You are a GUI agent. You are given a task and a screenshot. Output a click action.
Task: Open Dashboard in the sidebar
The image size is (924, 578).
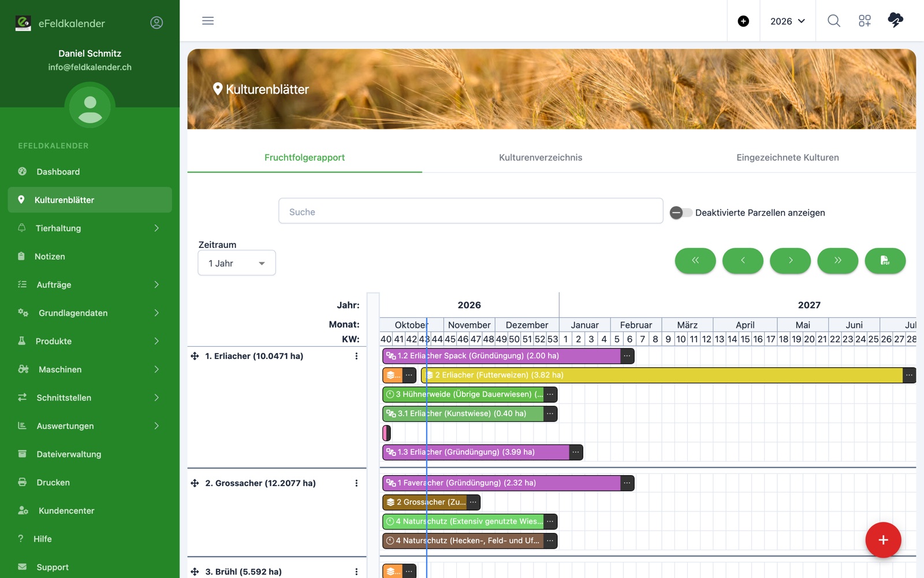pos(90,172)
